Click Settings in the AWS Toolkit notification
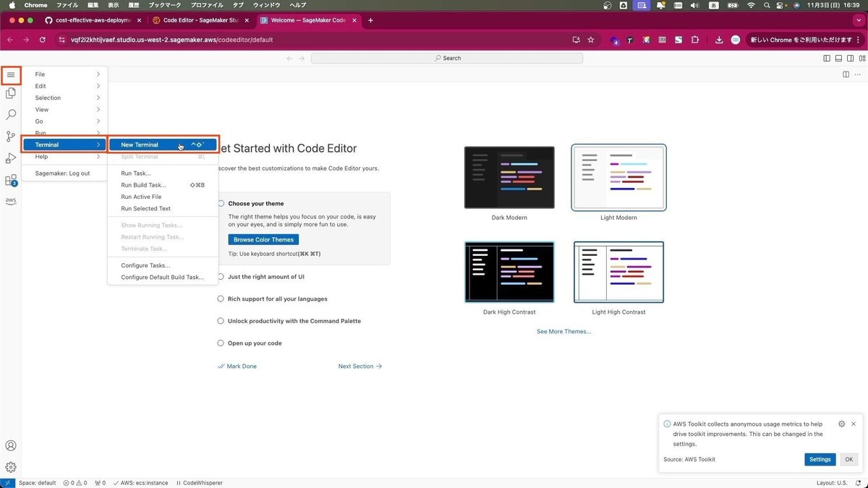 (820, 459)
